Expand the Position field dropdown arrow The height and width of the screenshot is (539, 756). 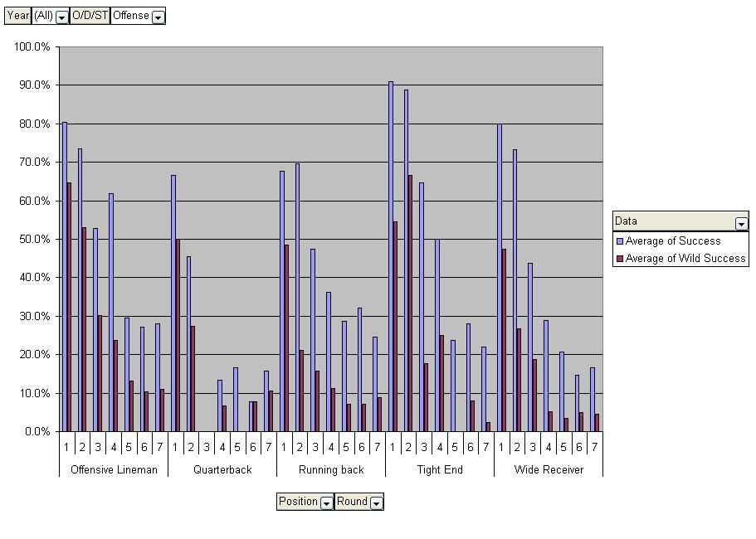pos(326,503)
